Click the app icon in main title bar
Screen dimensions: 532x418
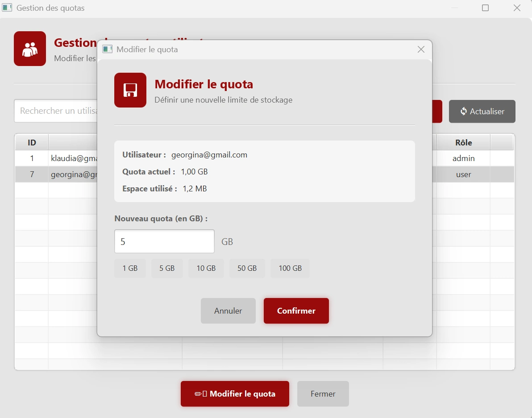(x=7, y=8)
